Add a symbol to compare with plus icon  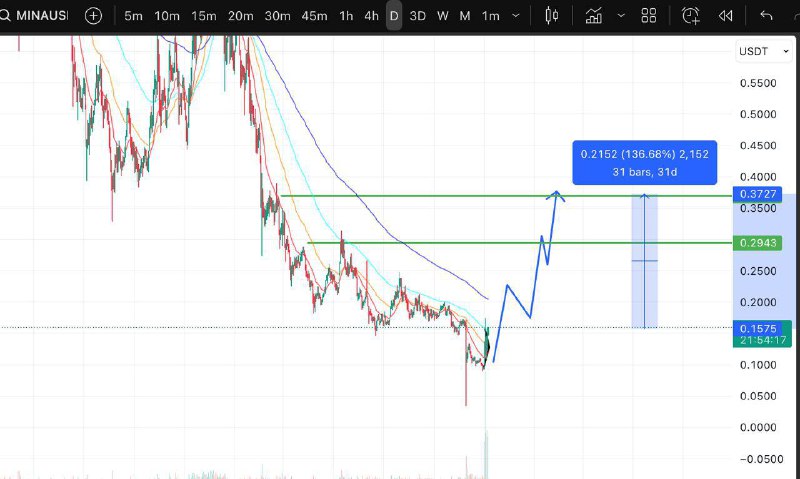click(93, 16)
